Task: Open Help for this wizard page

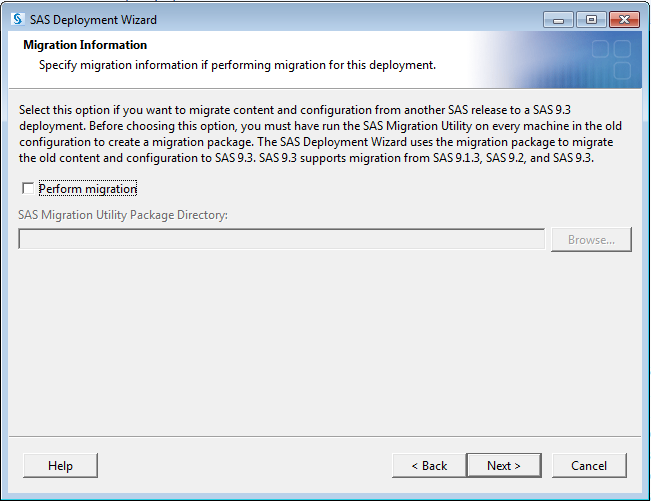Action: pos(60,466)
